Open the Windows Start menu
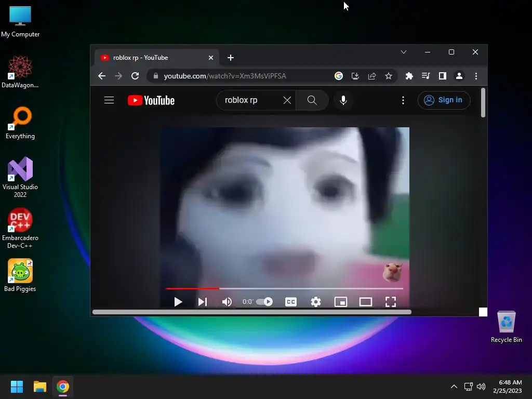 coord(17,387)
